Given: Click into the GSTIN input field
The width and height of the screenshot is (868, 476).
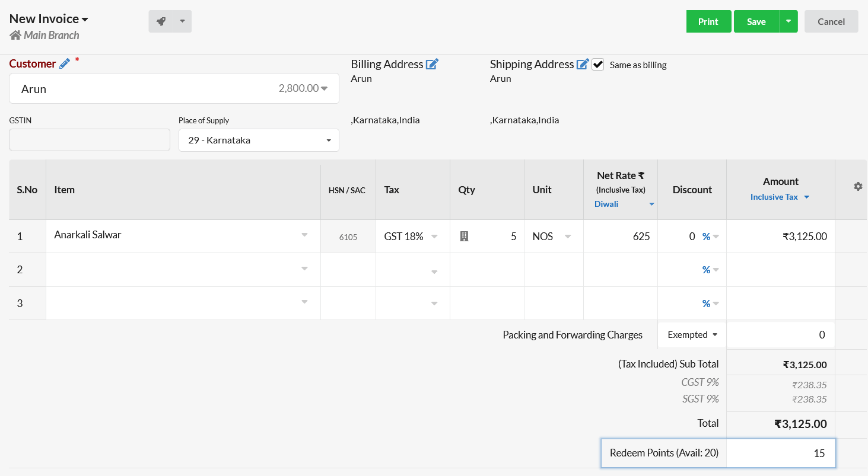Looking at the screenshot, I should [x=90, y=140].
